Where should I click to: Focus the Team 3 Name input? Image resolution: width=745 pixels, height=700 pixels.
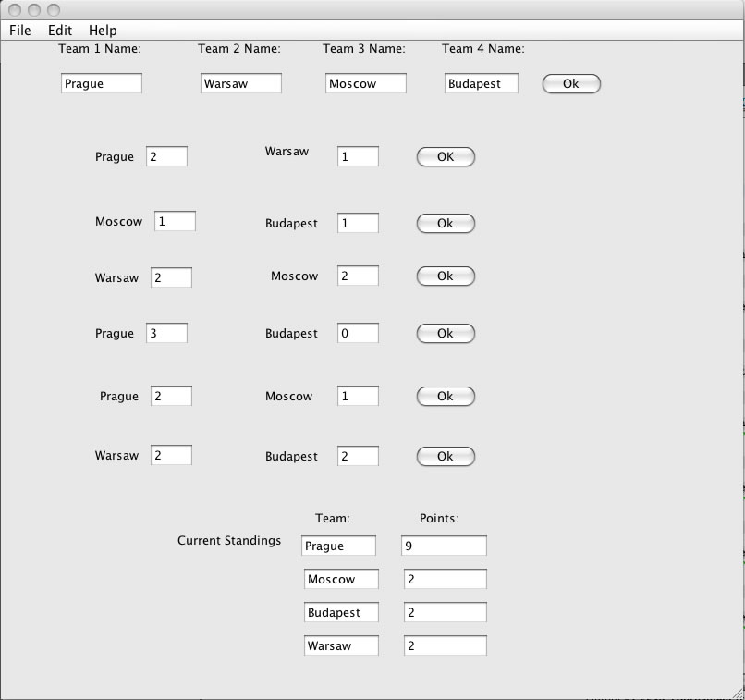coord(366,84)
